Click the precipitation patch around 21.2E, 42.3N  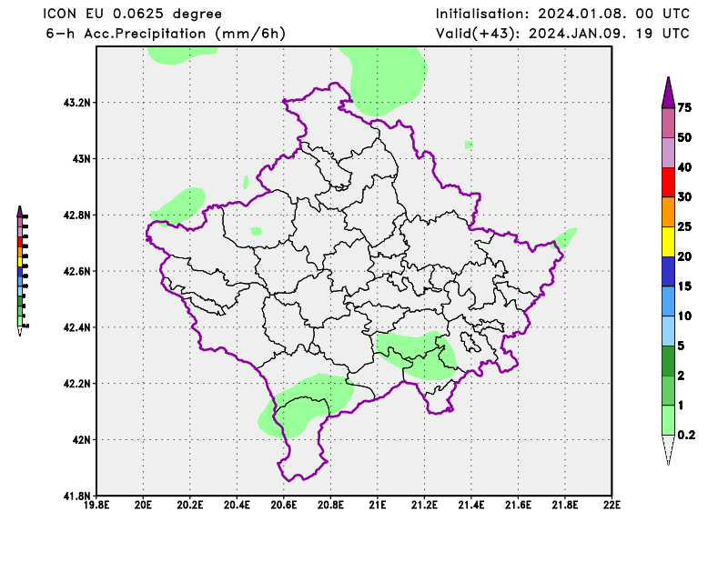[x=417, y=356]
